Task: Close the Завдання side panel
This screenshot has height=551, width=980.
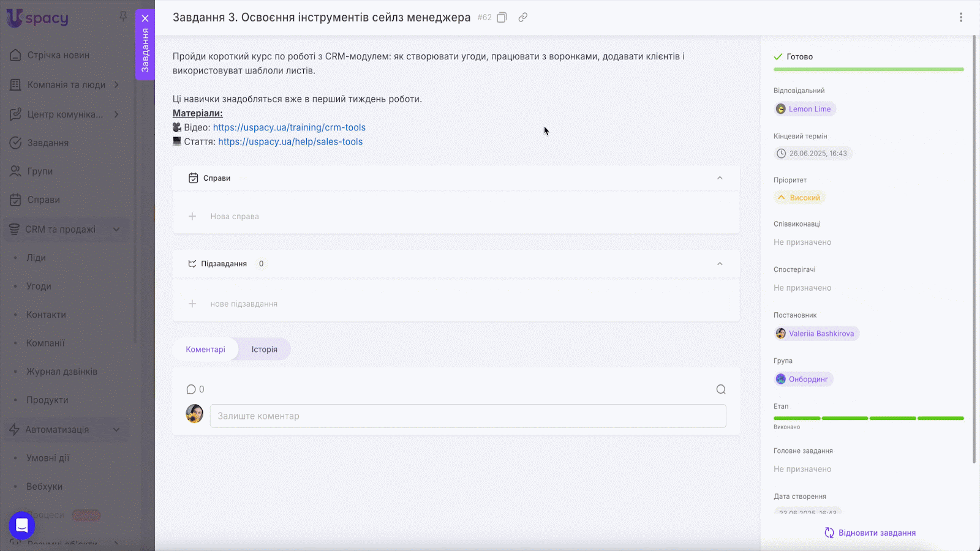Action: [x=145, y=18]
